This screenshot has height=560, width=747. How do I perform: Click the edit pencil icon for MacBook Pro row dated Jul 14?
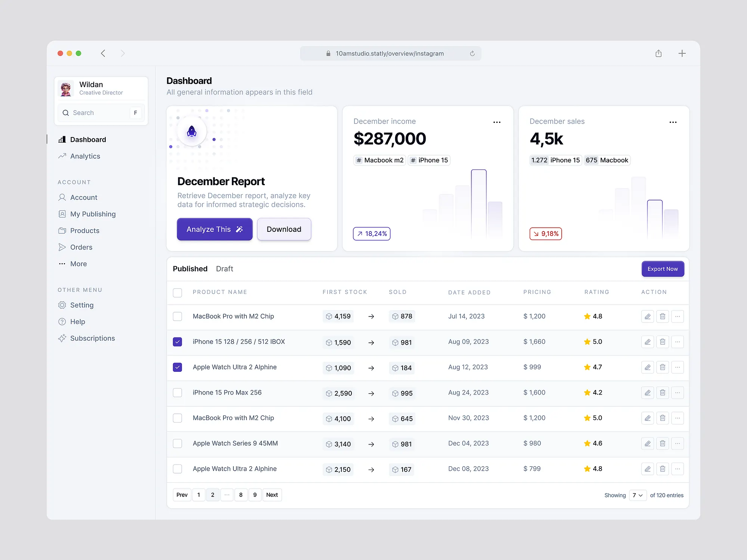(x=647, y=317)
